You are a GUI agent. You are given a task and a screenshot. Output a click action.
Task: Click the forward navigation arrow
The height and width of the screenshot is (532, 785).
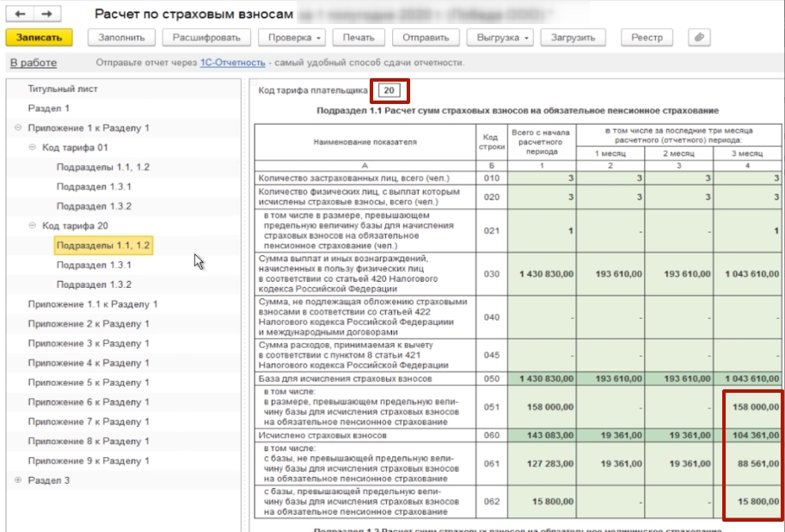click(46, 15)
